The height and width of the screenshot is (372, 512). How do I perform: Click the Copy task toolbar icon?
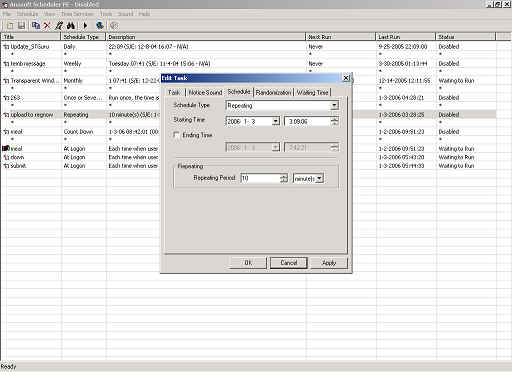point(36,25)
